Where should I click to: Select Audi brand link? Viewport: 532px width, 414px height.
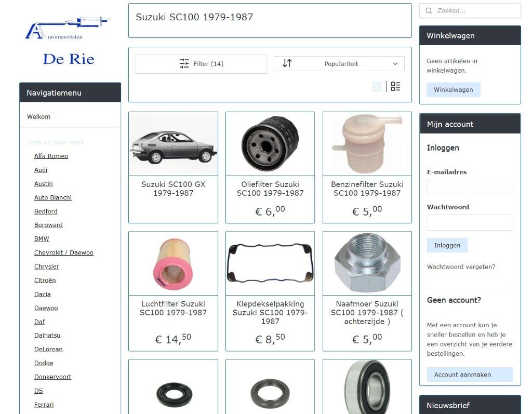pos(41,170)
